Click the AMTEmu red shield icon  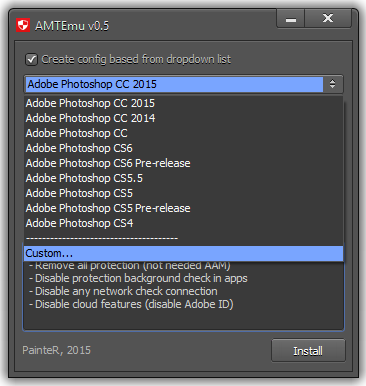point(23,25)
